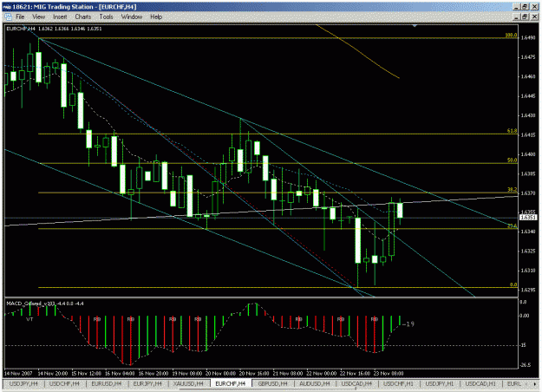This screenshot has height=392, width=542.
Task: Open the Tools menu
Action: (x=106, y=17)
